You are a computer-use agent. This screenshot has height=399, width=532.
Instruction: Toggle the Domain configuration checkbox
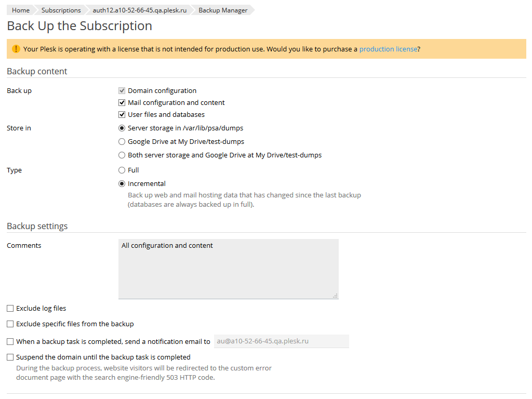coord(122,90)
